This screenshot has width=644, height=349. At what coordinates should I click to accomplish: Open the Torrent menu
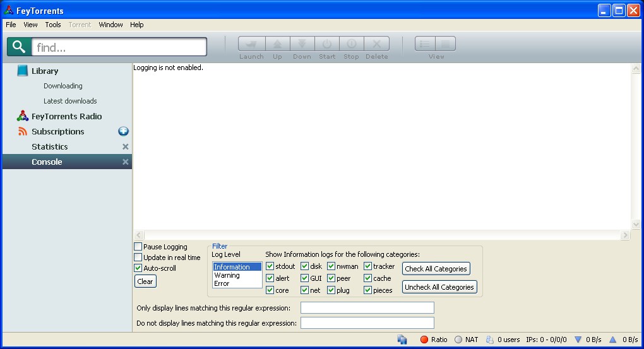click(80, 25)
